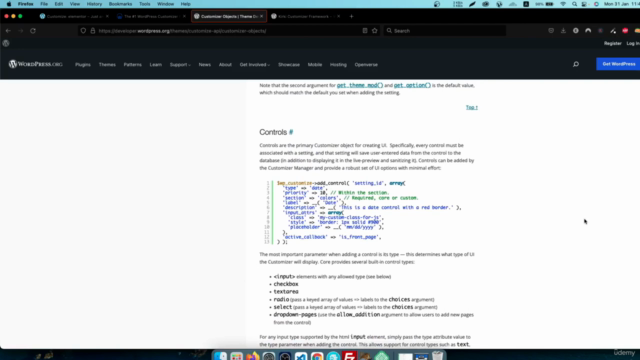640x360 pixels.
Task: Open the History menu
Action: (94, 4)
